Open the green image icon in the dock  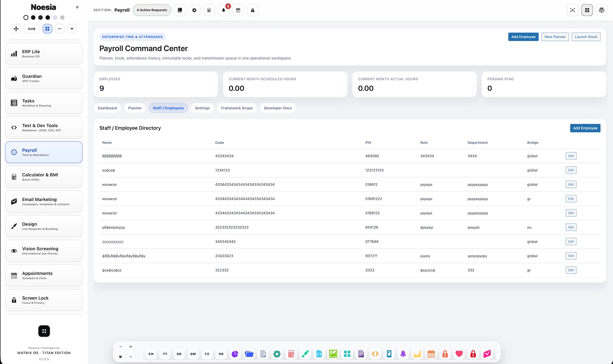333,354
